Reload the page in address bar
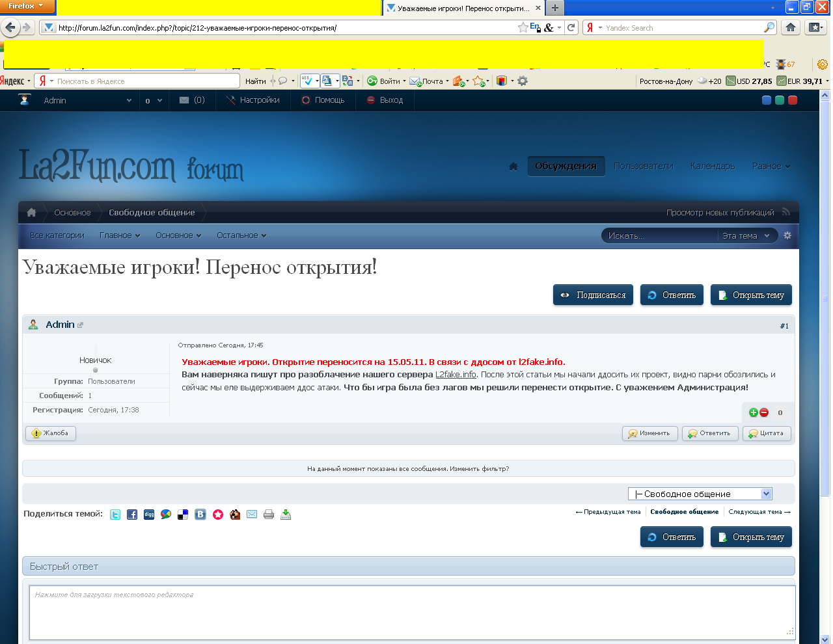 (x=571, y=27)
